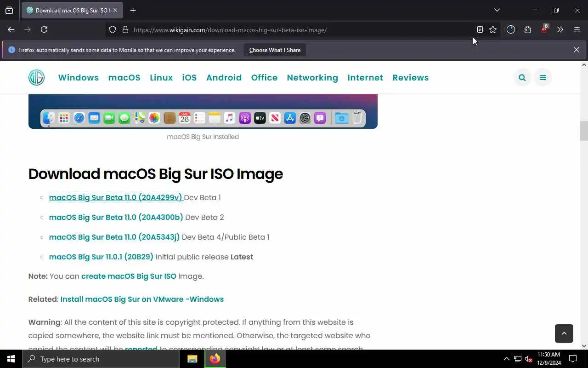The width and height of the screenshot is (588, 368).
Task: Reload the current page
Action: coord(44,29)
